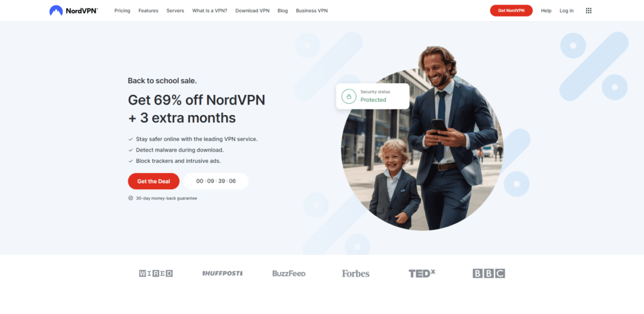The image size is (644, 314).
Task: Click the Forbes logo
Action: [x=356, y=273]
